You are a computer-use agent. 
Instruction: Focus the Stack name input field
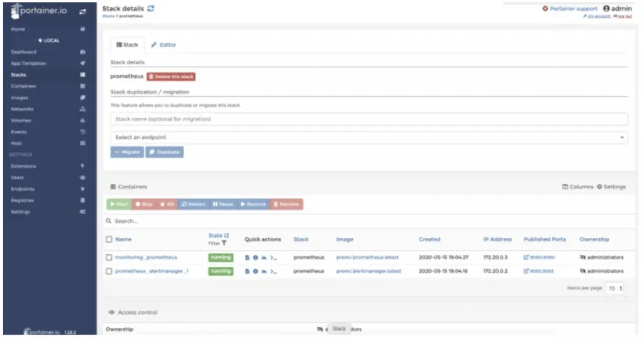(369, 119)
